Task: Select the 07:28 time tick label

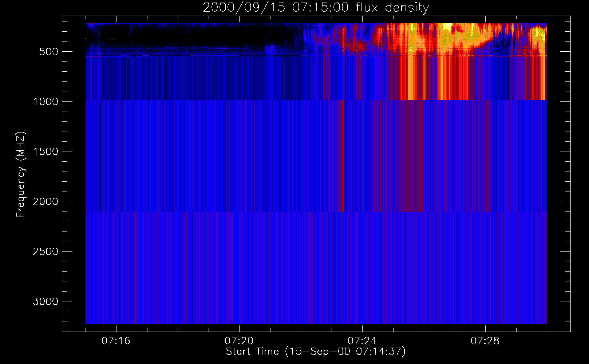Action: coord(485,341)
